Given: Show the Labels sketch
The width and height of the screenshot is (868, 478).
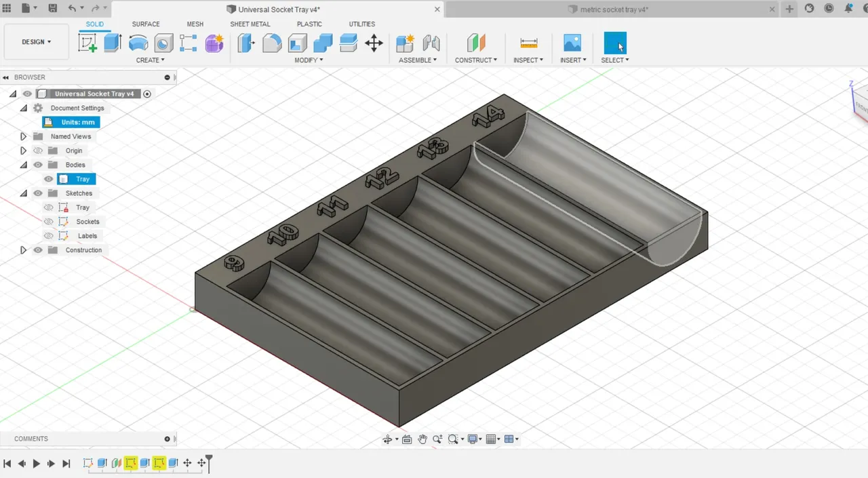Looking at the screenshot, I should [x=49, y=236].
